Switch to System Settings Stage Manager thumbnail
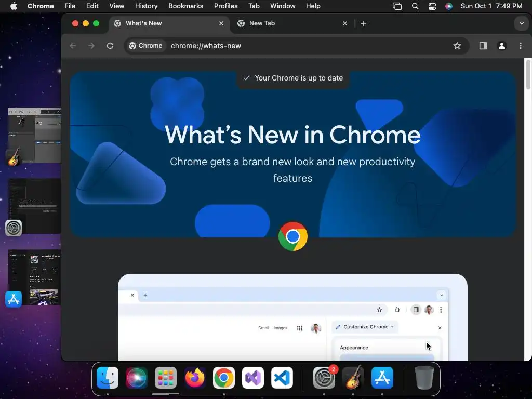Viewport: 532px width, 399px height. 34,206
